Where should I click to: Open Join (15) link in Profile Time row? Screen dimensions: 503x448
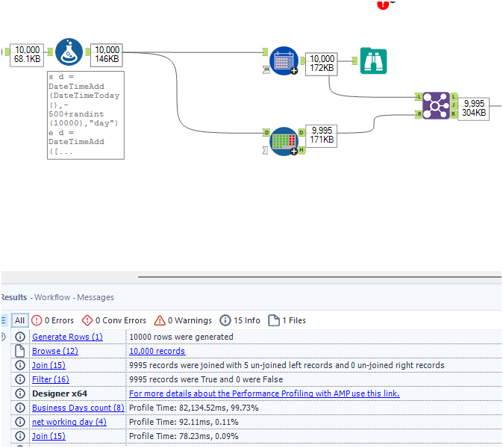tap(49, 436)
